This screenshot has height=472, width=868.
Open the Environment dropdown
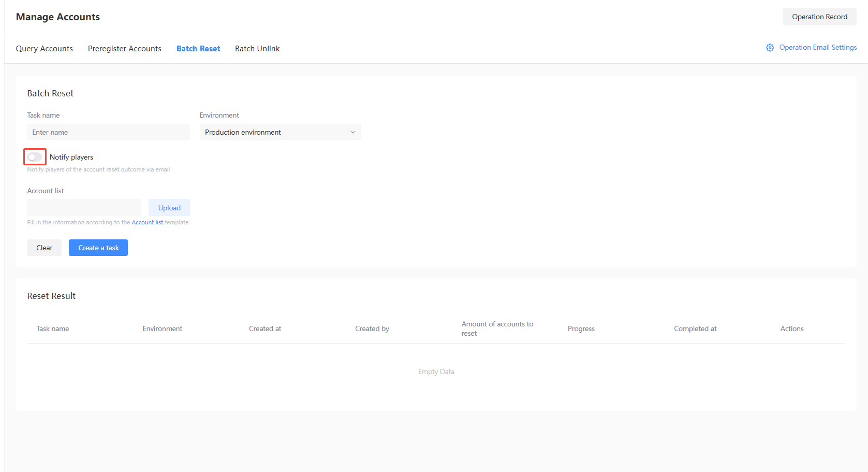[281, 132]
